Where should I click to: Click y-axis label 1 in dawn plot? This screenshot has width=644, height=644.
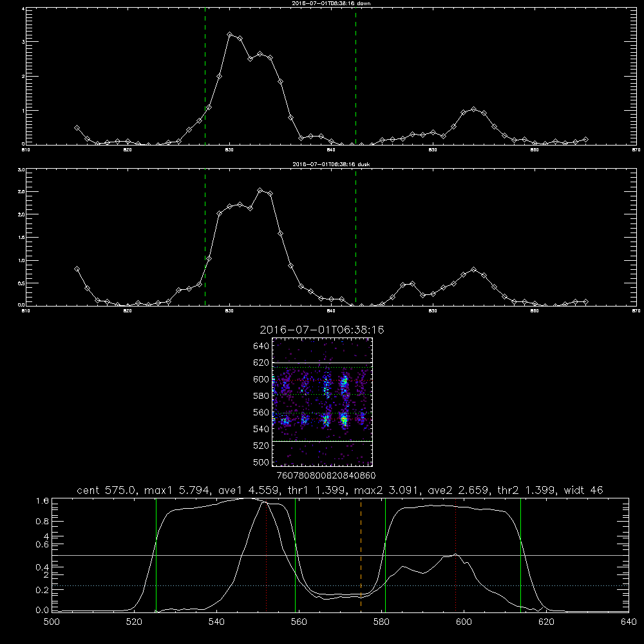coord(23,111)
